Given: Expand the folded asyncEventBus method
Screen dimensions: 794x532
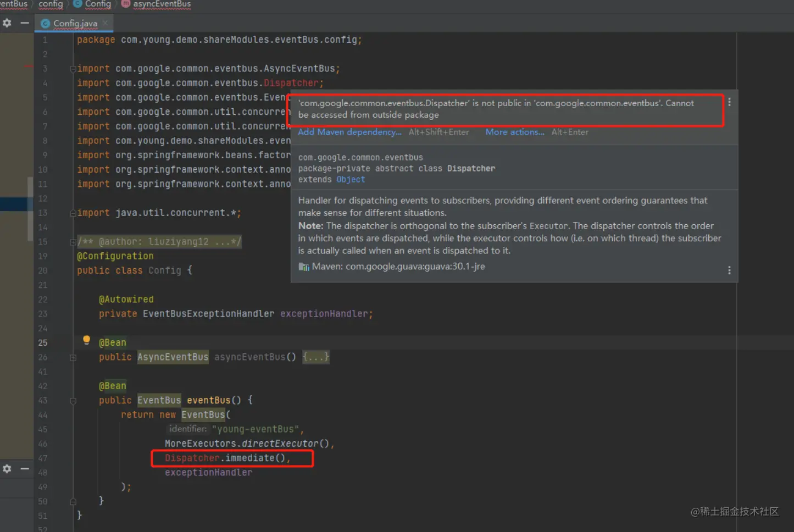Looking at the screenshot, I should point(73,357).
